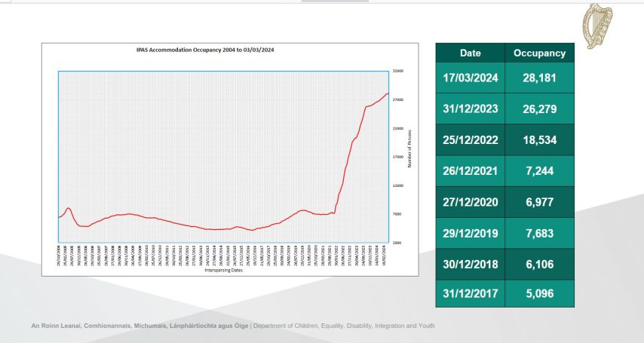The height and width of the screenshot is (343, 644).
Task: Select the 27/12/2020 date cell
Action: coord(469,201)
